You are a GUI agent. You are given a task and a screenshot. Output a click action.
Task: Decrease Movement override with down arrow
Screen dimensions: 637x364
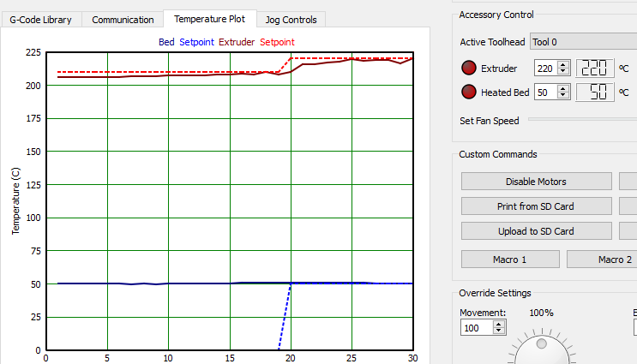click(498, 331)
